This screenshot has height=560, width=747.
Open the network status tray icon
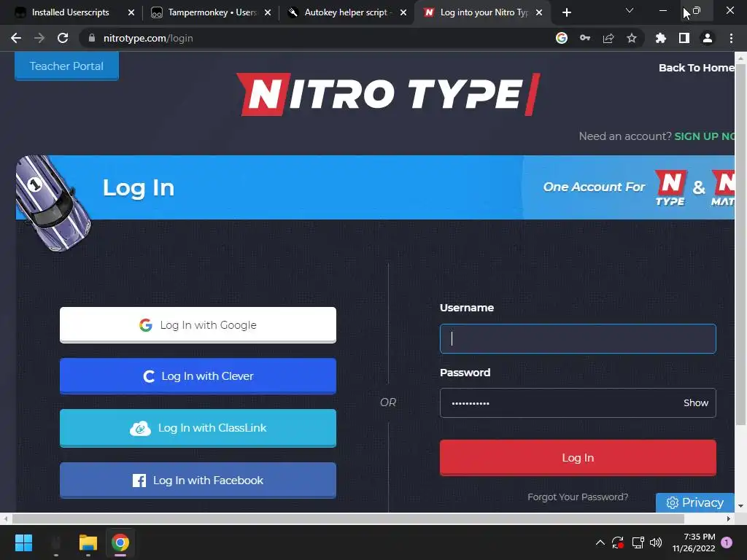pyautogui.click(x=638, y=542)
